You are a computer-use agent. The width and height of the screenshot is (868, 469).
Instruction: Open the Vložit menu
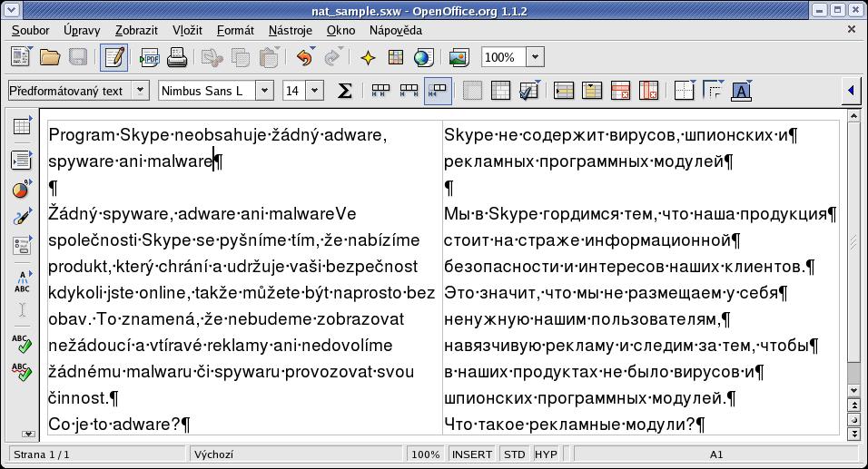(187, 31)
